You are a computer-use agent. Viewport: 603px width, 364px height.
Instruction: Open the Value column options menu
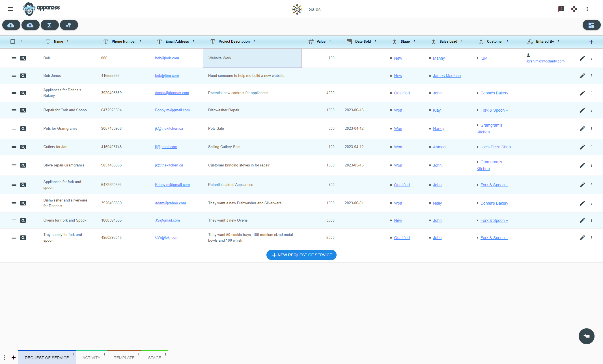(x=330, y=42)
